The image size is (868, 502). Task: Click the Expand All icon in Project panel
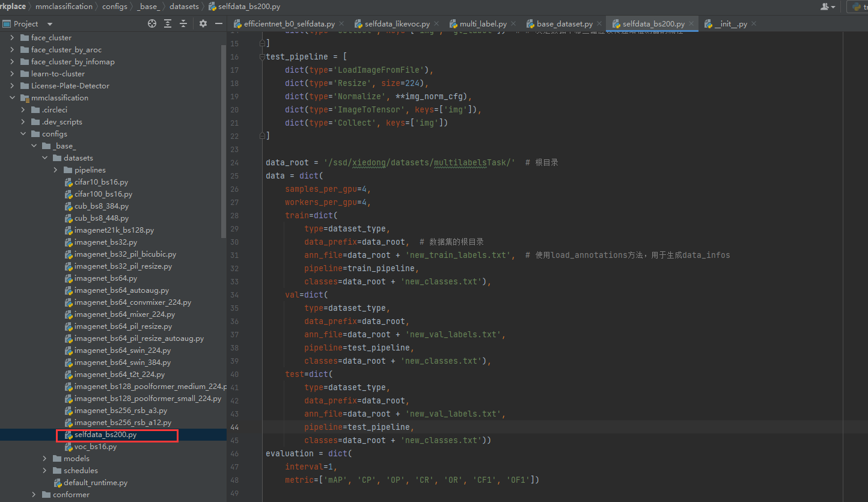coord(168,23)
